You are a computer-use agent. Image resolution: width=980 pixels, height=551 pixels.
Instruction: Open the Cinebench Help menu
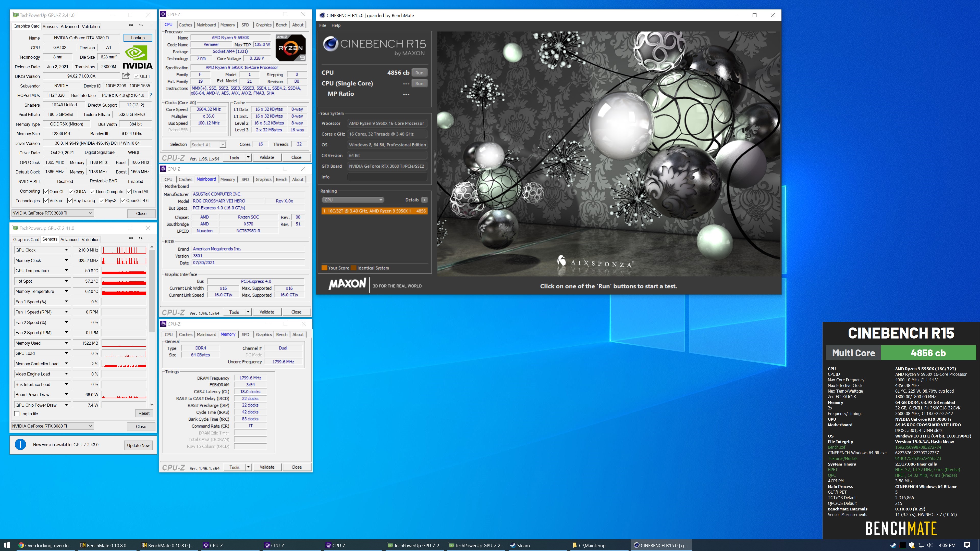click(x=336, y=26)
